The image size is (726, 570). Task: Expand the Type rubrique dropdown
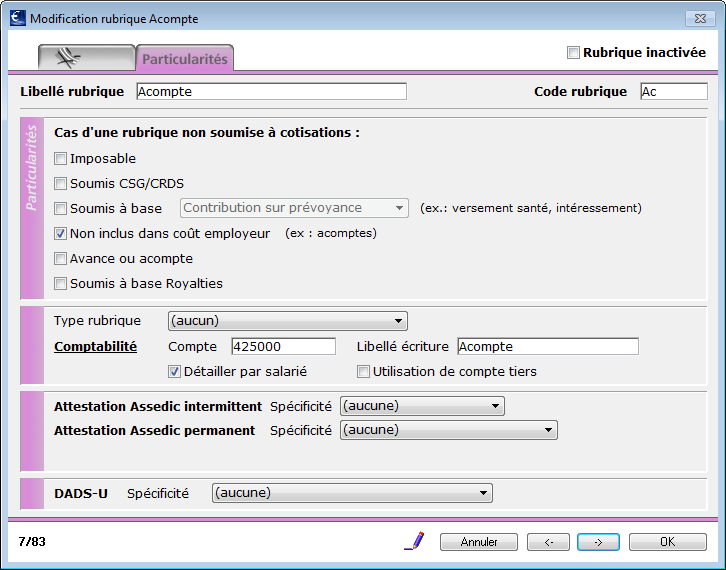pos(288,321)
